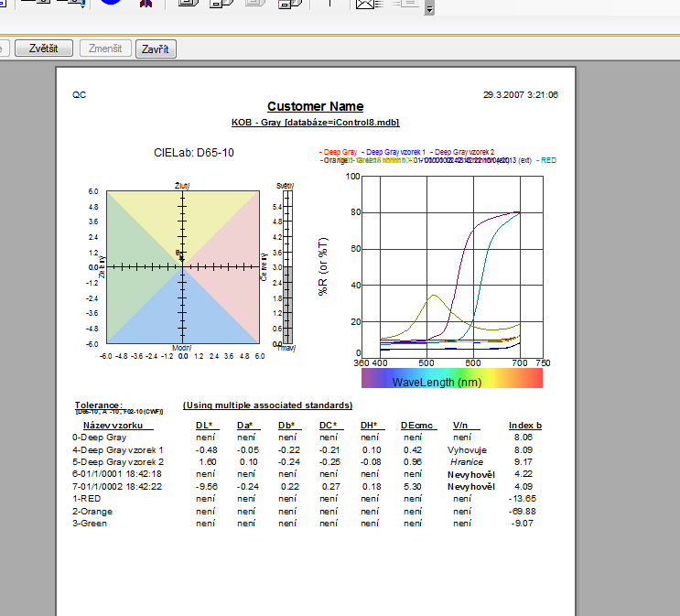Image resolution: width=680 pixels, height=616 pixels.
Task: Select the KOB - Gray database subtitle
Action: point(315,123)
